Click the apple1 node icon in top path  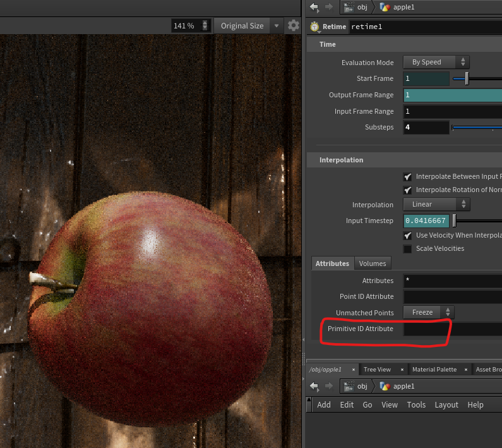(385, 7)
